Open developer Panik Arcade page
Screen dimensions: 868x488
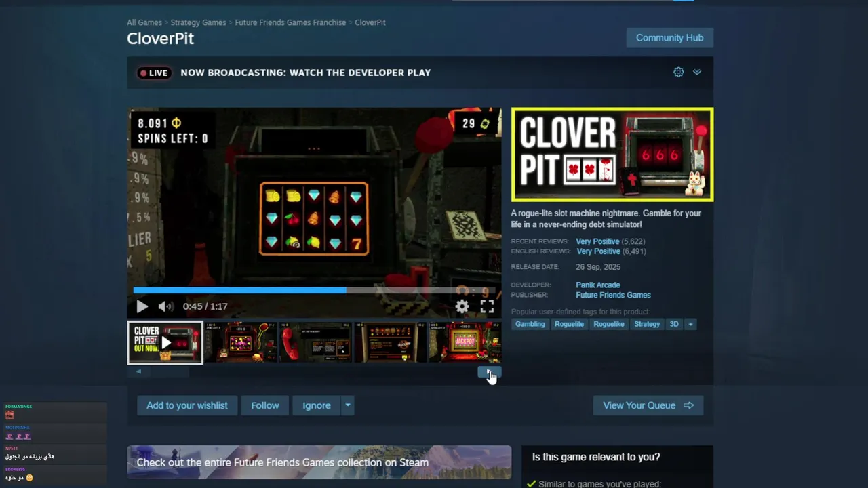coord(598,285)
